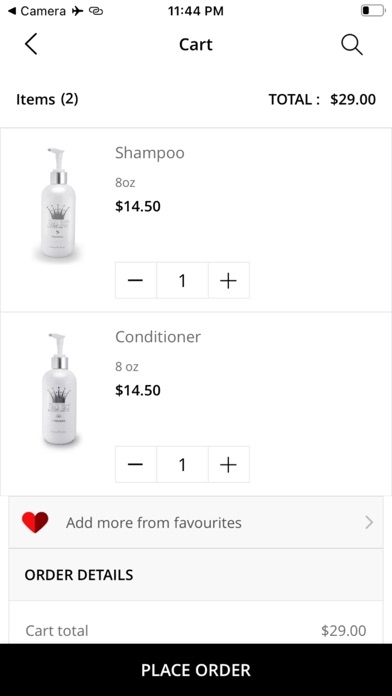
Task: Open the Conditioner product image
Action: pos(59,389)
